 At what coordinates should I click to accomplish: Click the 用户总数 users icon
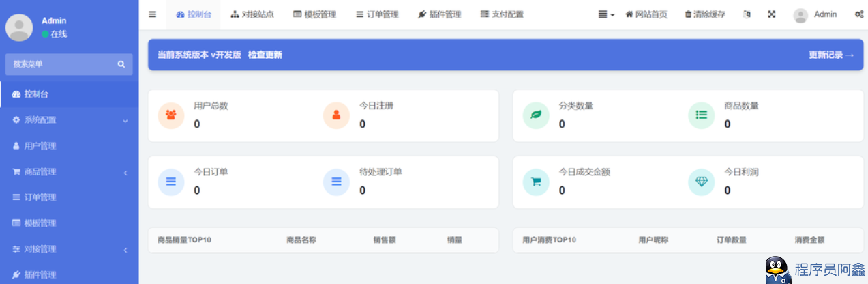point(171,115)
